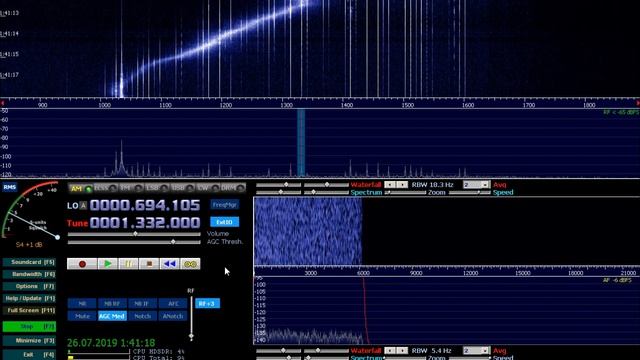This screenshot has width=640, height=360.
Task: Start recording with the red Record button
Action: click(82, 264)
